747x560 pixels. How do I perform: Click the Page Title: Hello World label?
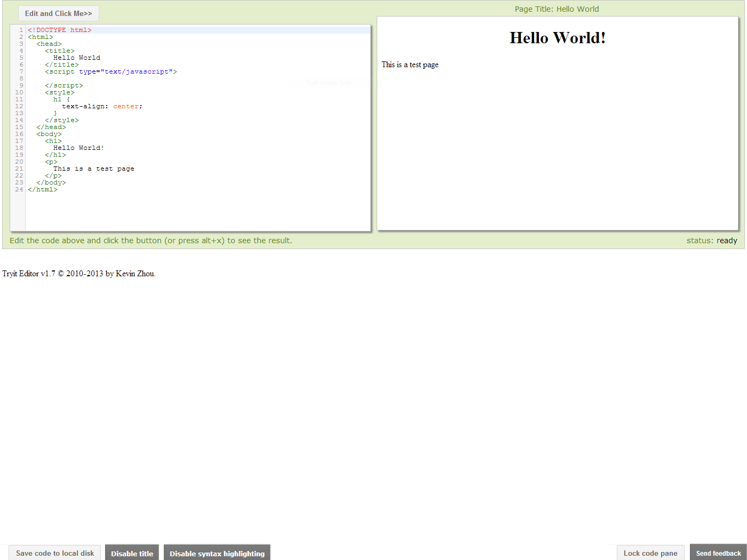pyautogui.click(x=557, y=9)
